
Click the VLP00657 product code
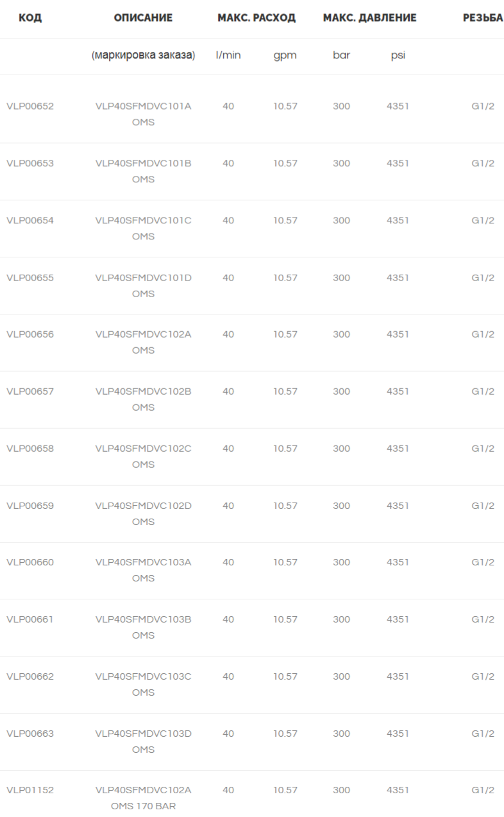tap(30, 391)
